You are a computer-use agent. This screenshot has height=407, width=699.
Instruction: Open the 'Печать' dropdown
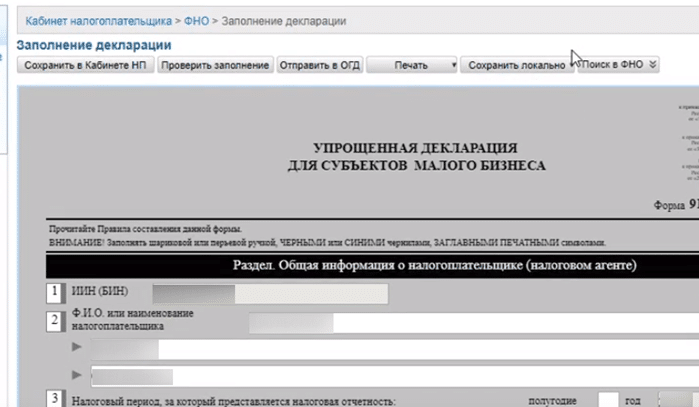tap(411, 65)
